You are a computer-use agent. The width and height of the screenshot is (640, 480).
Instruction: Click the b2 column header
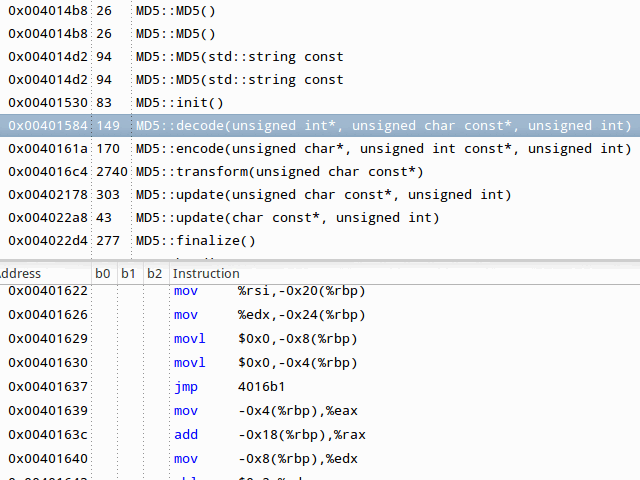[154, 273]
